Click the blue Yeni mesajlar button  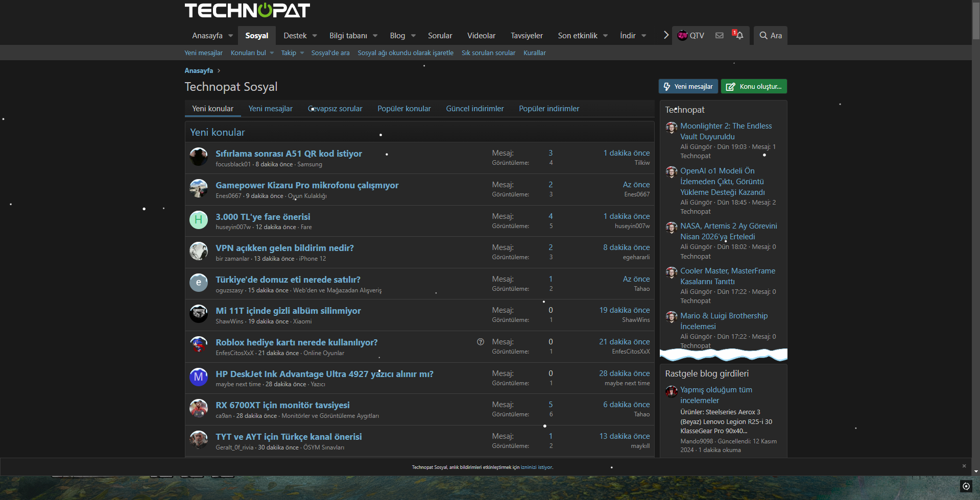point(688,87)
